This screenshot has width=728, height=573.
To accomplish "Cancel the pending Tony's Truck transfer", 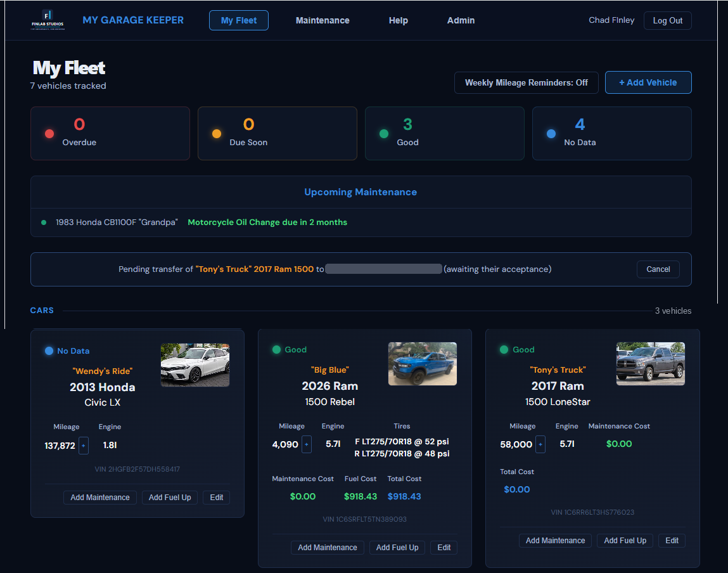I will coord(658,269).
